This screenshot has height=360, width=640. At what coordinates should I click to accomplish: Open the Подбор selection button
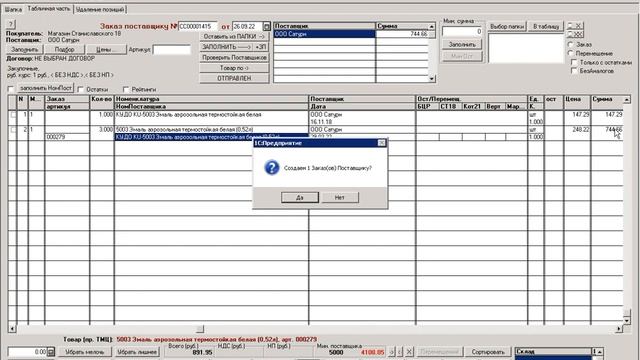[x=64, y=49]
